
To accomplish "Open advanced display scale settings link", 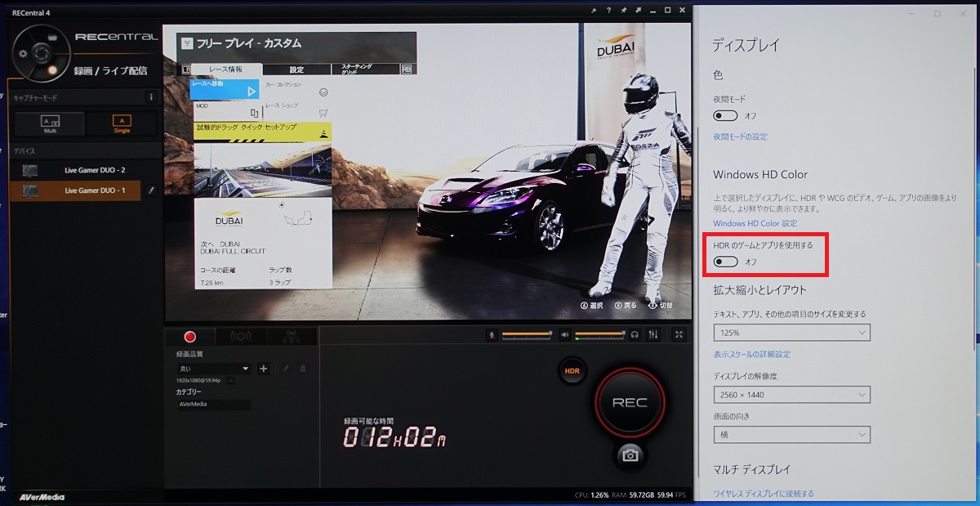I will coord(751,355).
